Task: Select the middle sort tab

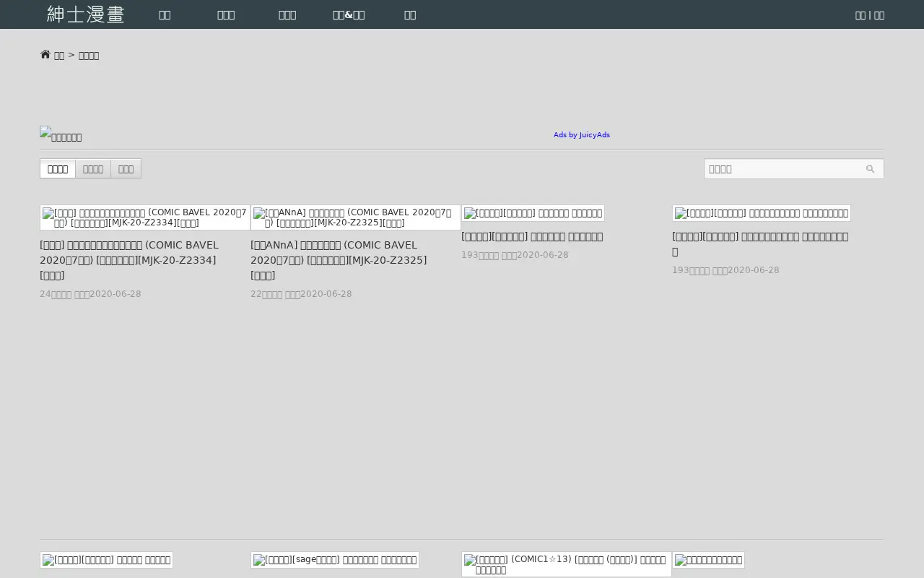Action: (93, 169)
